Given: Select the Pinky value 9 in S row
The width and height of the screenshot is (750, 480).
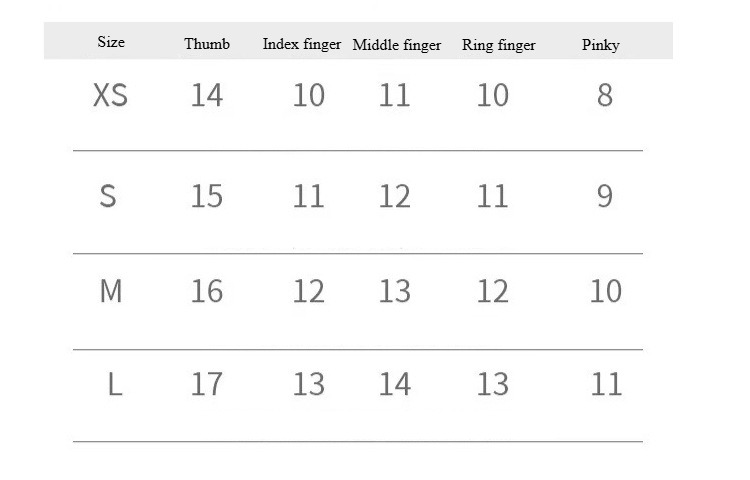Looking at the screenshot, I should point(604,196).
